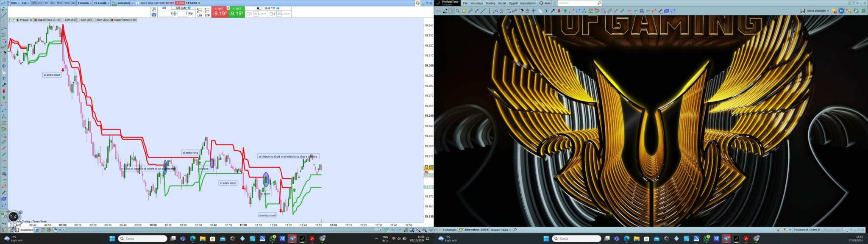Select the 15m timeframe button
This screenshot has width=868, height=244.
[x=59, y=3]
